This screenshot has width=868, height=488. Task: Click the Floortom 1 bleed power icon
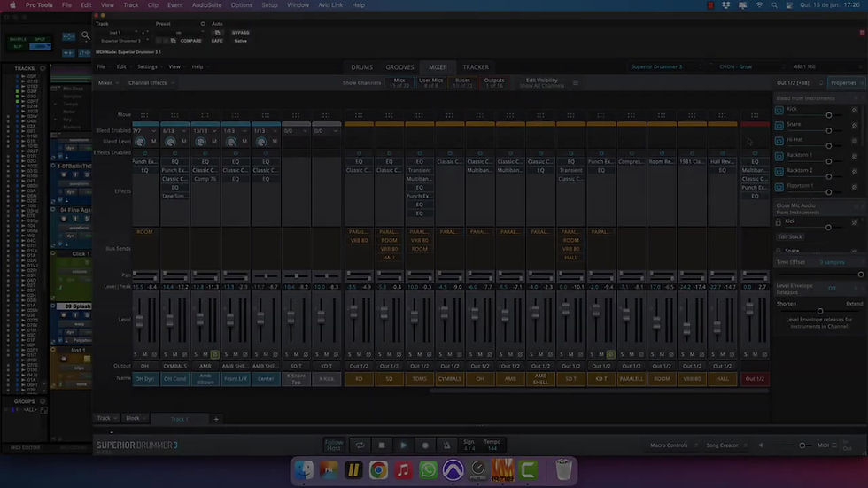click(x=779, y=187)
